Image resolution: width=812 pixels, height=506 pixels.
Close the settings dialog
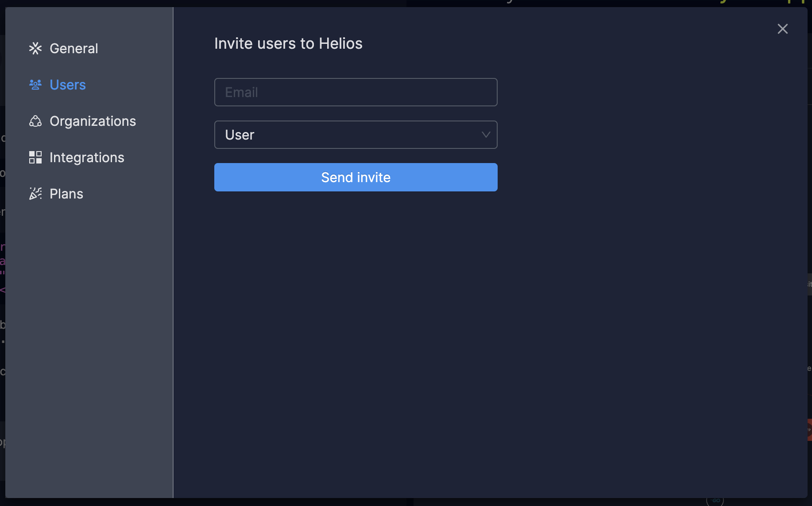(x=783, y=29)
